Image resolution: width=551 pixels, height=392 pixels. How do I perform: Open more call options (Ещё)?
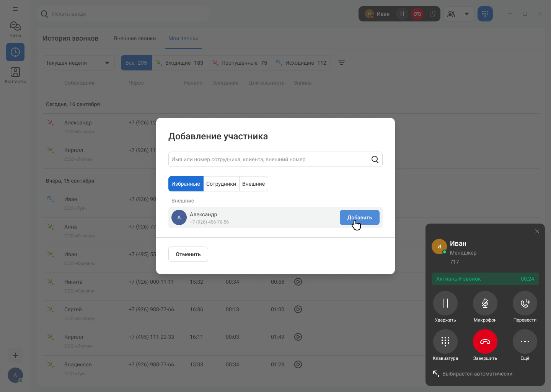point(525,341)
